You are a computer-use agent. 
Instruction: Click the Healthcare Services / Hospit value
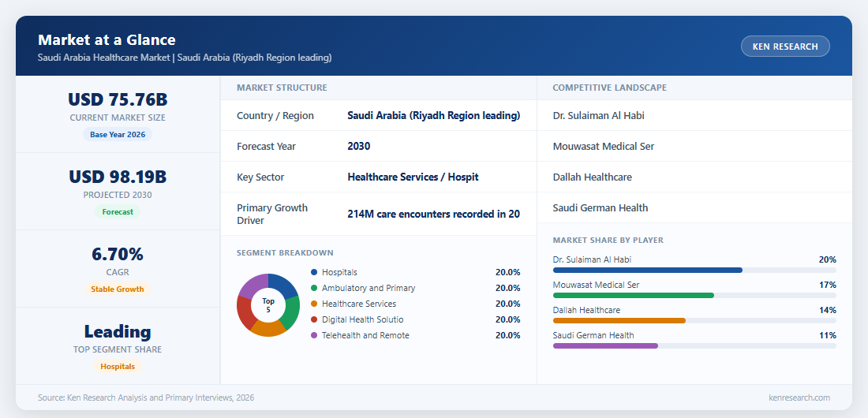pos(413,177)
